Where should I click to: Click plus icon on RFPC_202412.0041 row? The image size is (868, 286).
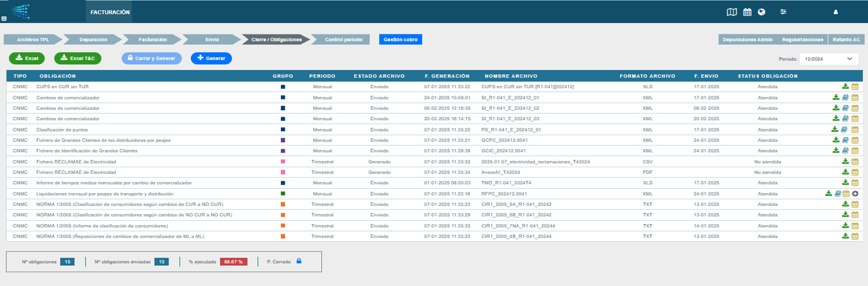855,194
